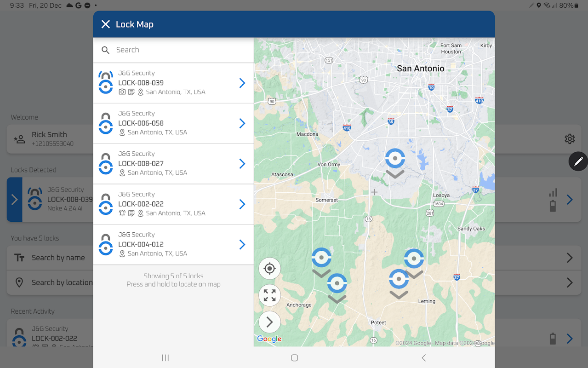
Task: Open details chevron for LOCK-004-012 row
Action: coord(242,245)
